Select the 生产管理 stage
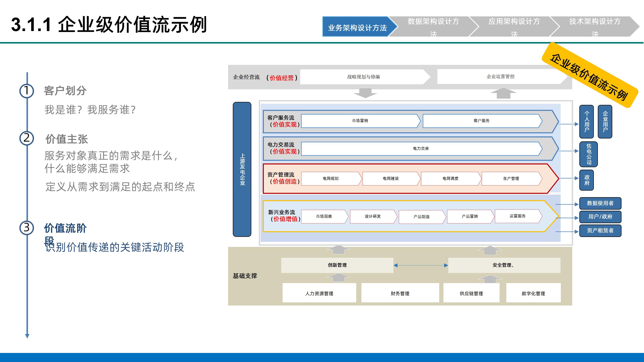 (x=512, y=179)
